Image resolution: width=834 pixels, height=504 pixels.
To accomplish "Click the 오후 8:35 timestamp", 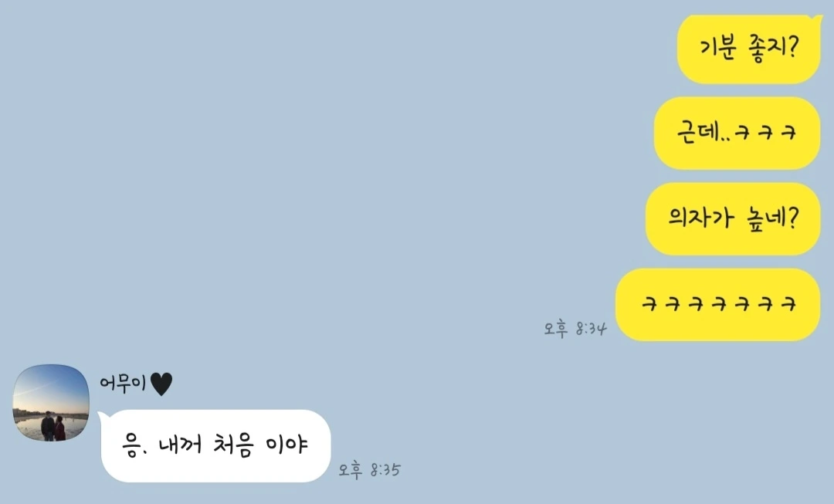I will pos(370,469).
